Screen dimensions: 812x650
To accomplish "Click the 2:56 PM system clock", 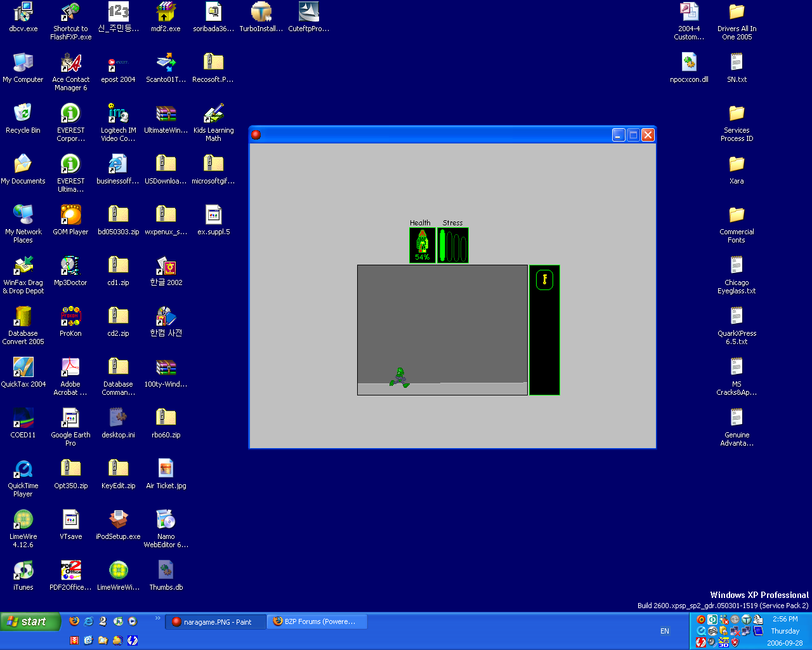I will coord(785,619).
